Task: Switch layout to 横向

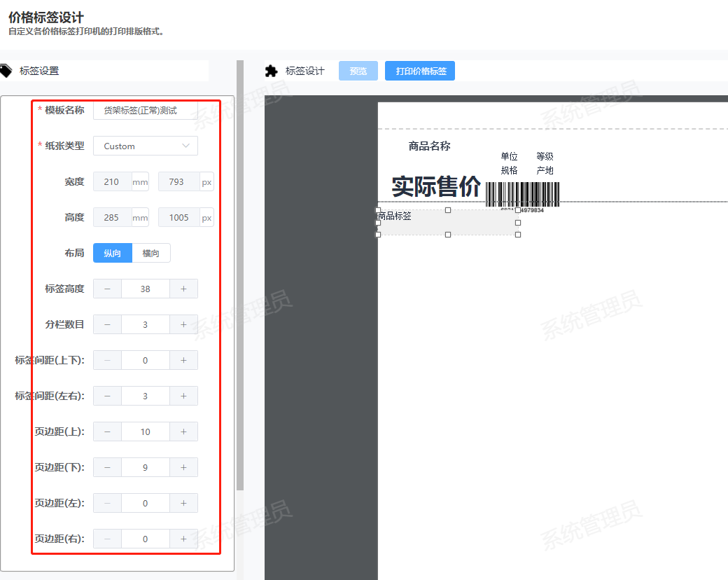Action: [x=150, y=253]
